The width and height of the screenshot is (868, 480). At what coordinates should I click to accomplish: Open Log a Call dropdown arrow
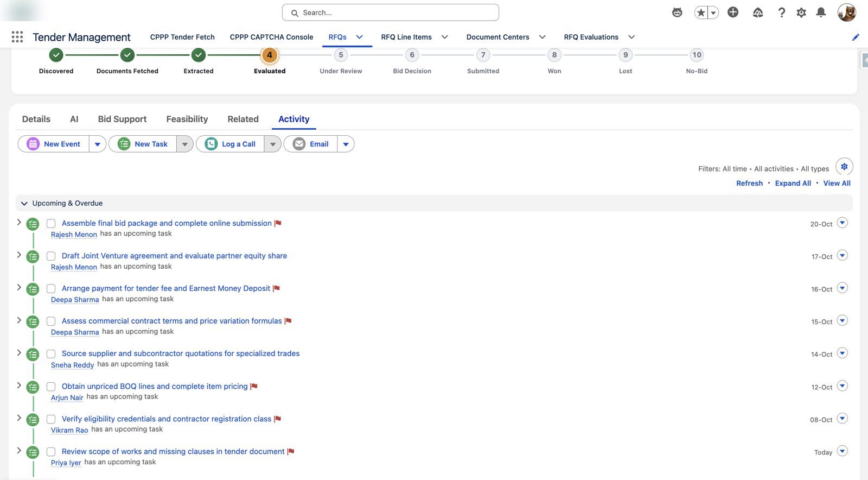pos(273,144)
